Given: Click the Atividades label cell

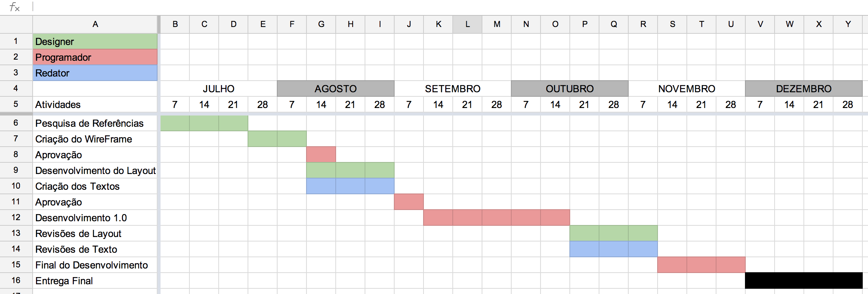Looking at the screenshot, I should pyautogui.click(x=95, y=105).
